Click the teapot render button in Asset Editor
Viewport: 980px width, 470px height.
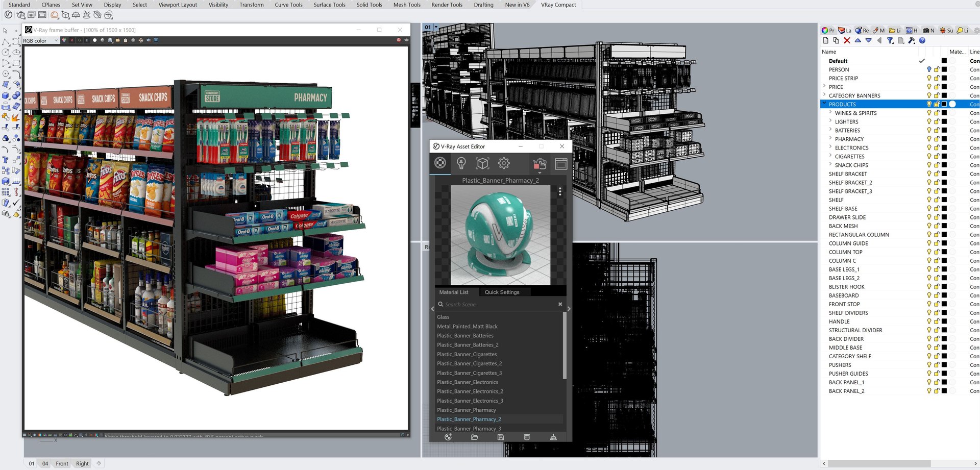coord(540,164)
